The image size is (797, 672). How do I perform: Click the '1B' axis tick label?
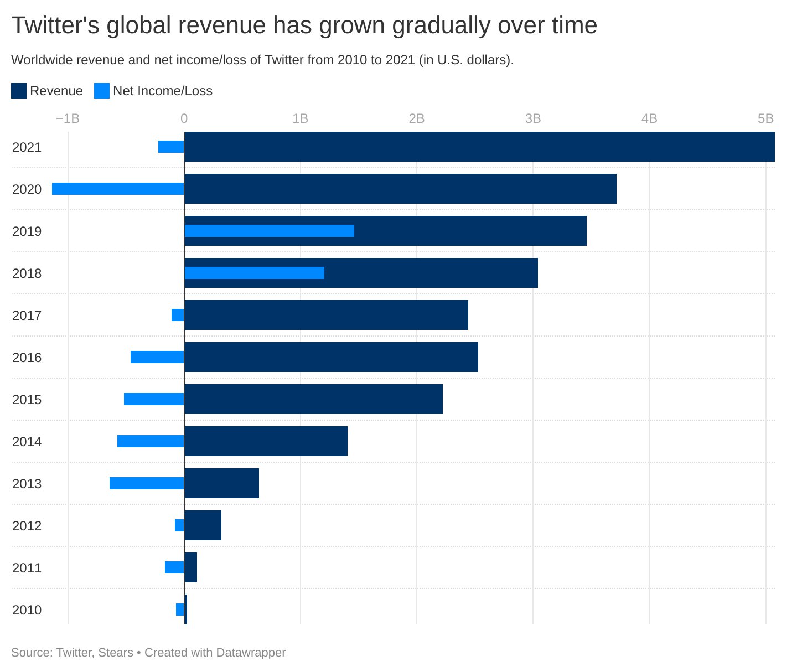point(301,118)
